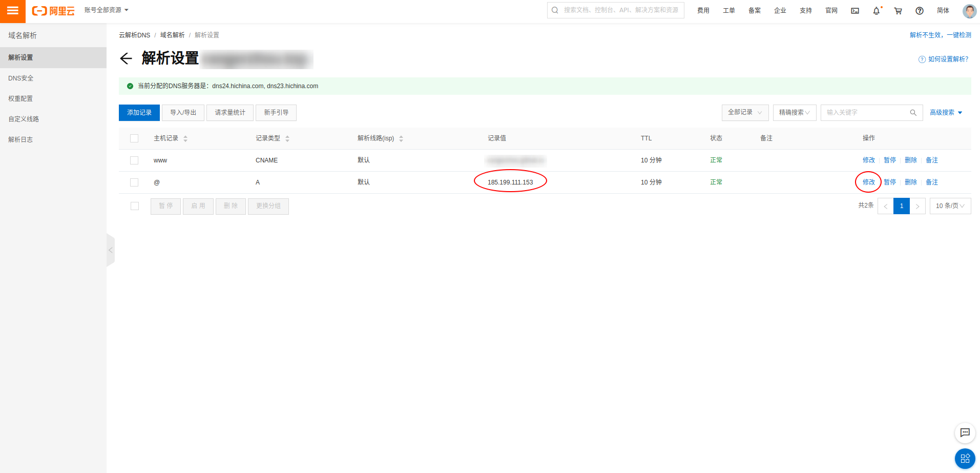Open the blue floating apps grid button
Image resolution: width=980 pixels, height=473 pixels.
(965, 459)
